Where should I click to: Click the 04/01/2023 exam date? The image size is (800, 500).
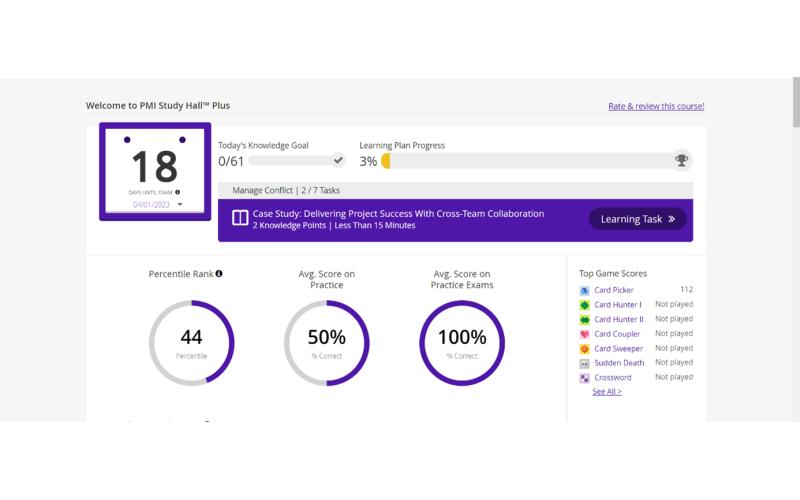tap(152, 204)
